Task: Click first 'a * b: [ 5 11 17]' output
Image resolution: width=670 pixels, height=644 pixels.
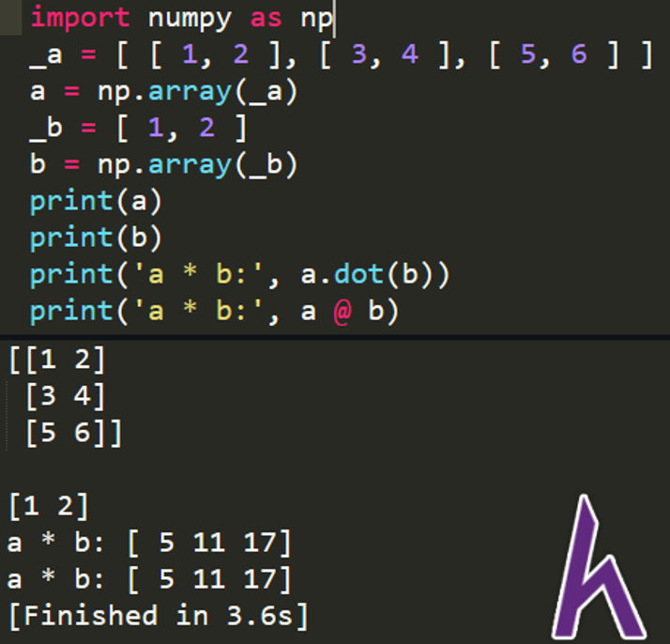Action: tap(149, 543)
